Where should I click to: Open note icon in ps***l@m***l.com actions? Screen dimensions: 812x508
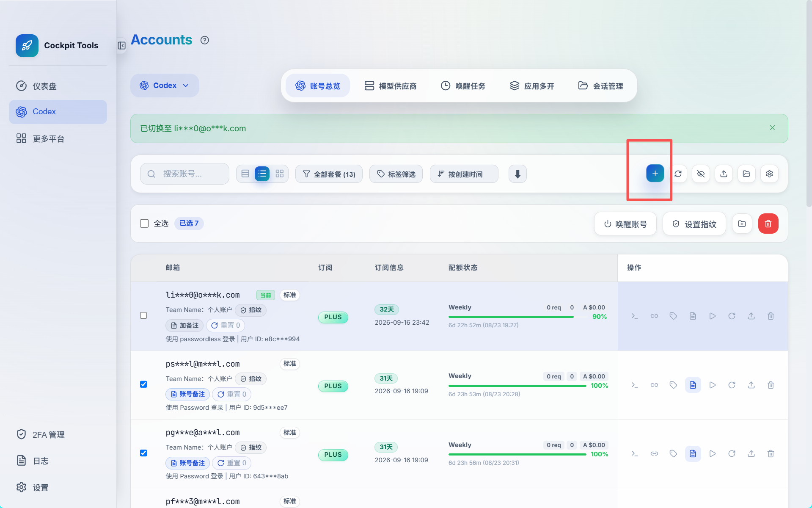(693, 385)
